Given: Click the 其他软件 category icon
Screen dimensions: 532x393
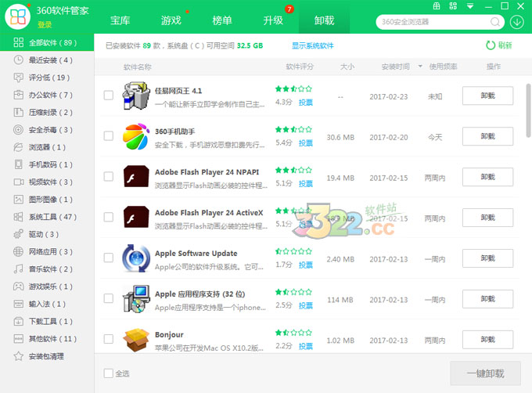Looking at the screenshot, I should (x=18, y=339).
